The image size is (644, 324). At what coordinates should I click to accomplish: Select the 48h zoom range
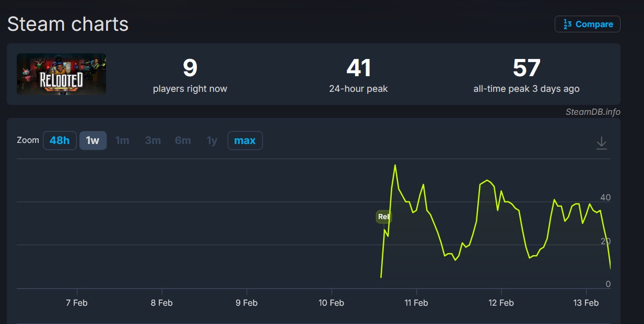click(60, 140)
